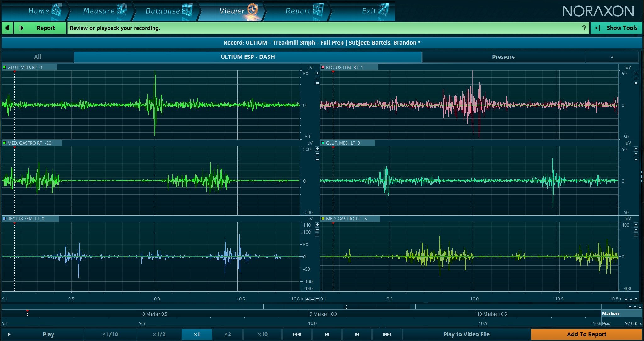Image resolution: width=644 pixels, height=341 pixels.
Task: Select the 8 Marker 9.5 timeline marker
Action: [155, 314]
